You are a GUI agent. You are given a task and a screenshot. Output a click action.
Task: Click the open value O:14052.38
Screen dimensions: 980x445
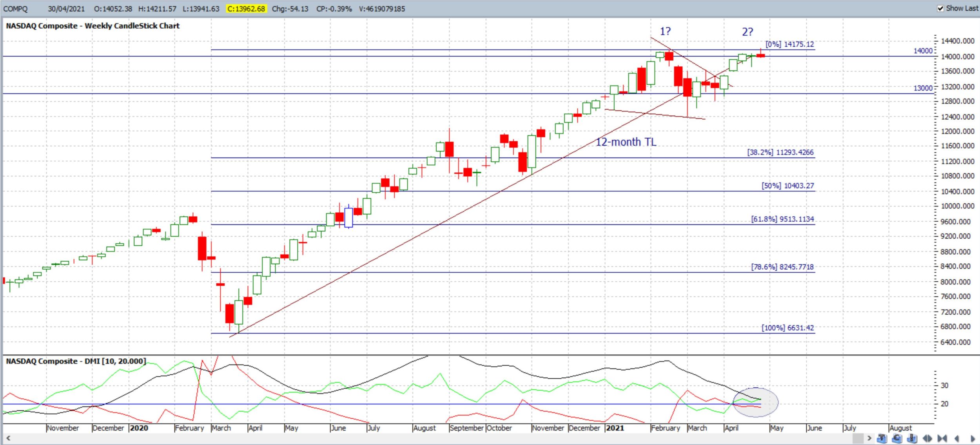113,9
